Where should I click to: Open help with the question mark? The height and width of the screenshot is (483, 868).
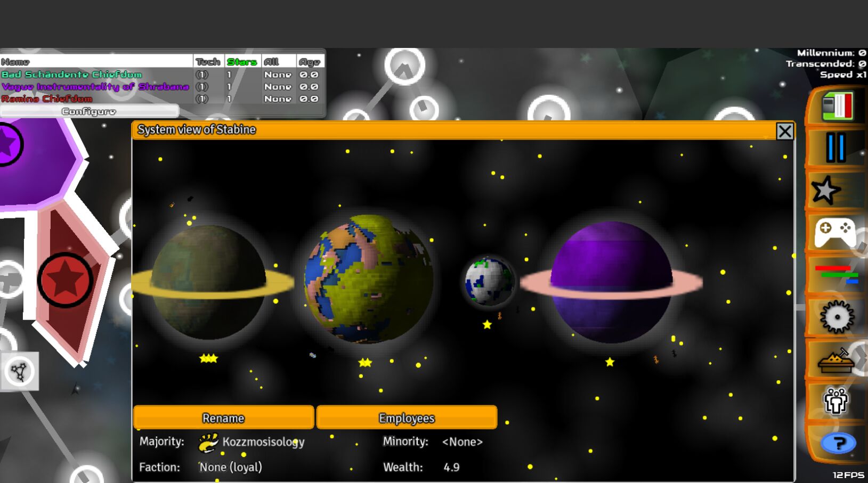(x=838, y=443)
